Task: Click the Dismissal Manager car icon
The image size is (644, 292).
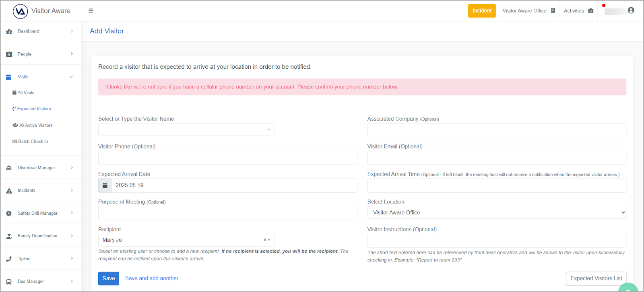Action: tap(9, 168)
